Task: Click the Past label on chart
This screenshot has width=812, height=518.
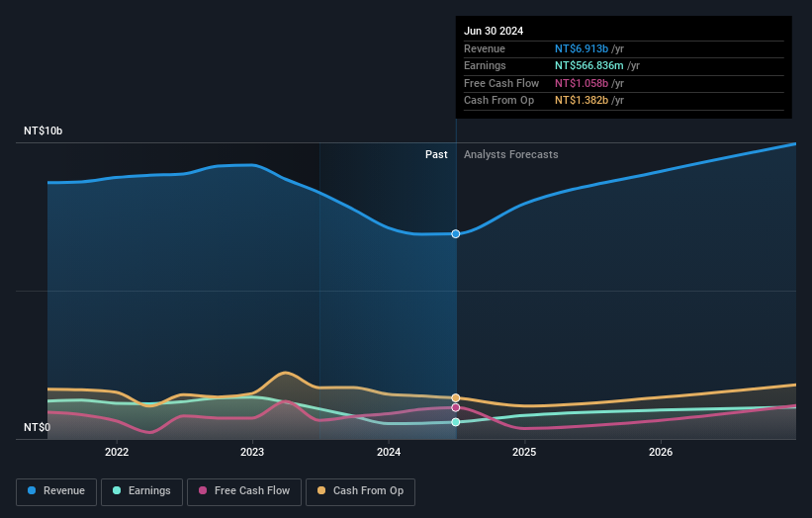Action: pyautogui.click(x=436, y=155)
